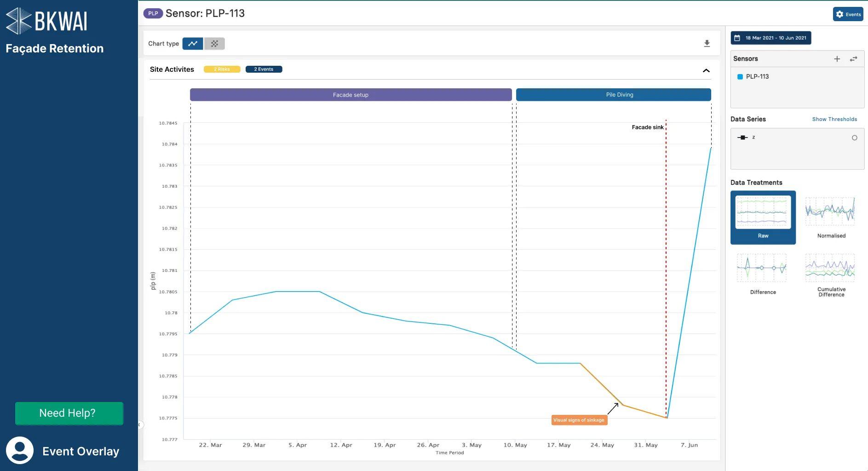Click the 2 Risks badge
The height and width of the screenshot is (471, 868).
tap(222, 69)
